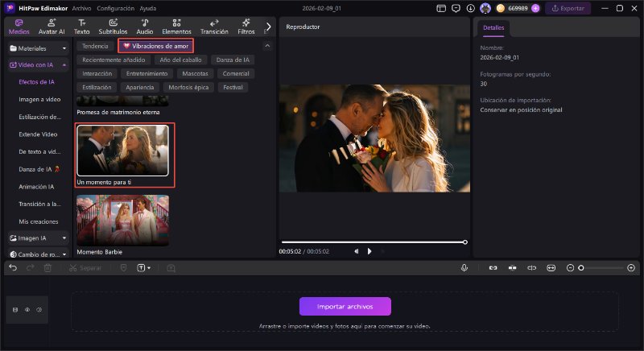Click the marker shield icon in timeline toolbar
This screenshot has width=644, height=351.
123,267
